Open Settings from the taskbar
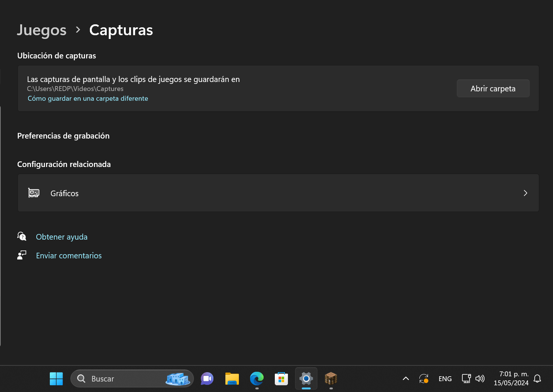This screenshot has height=392, width=553. 306,379
